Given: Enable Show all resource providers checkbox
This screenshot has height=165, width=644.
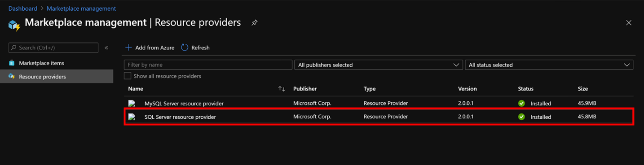Looking at the screenshot, I should (x=128, y=76).
